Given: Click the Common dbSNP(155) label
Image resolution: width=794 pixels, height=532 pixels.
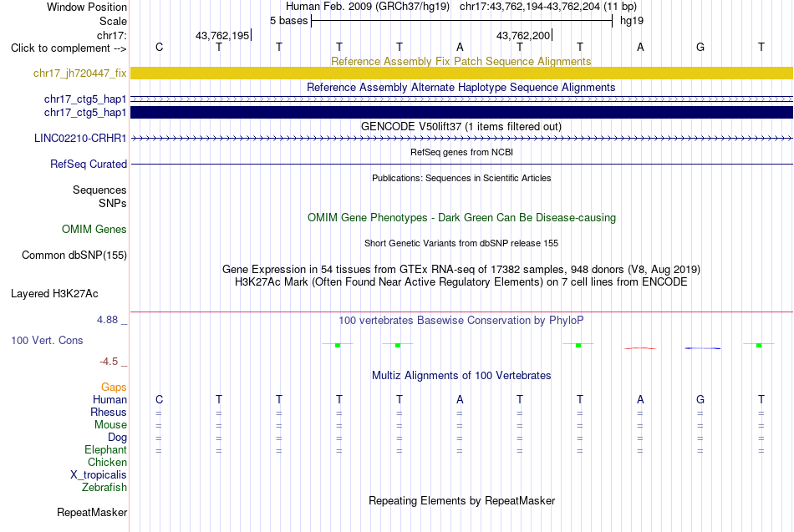Looking at the screenshot, I should [74, 255].
